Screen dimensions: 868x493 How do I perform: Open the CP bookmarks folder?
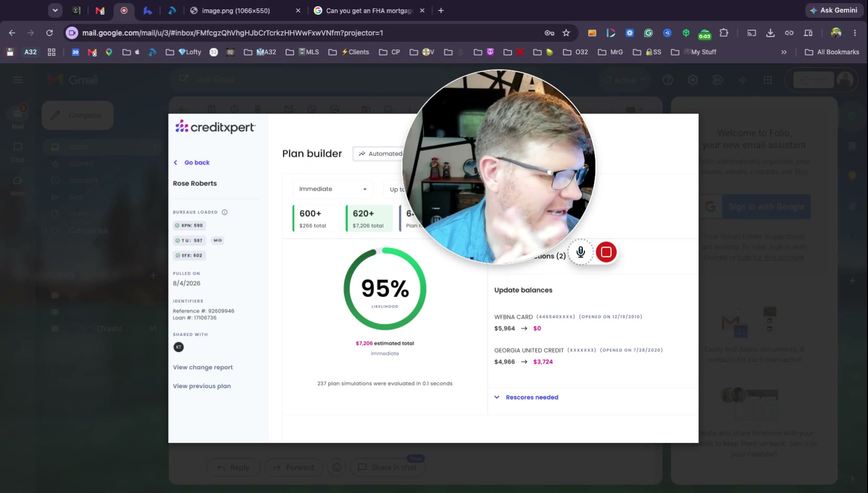(x=390, y=52)
